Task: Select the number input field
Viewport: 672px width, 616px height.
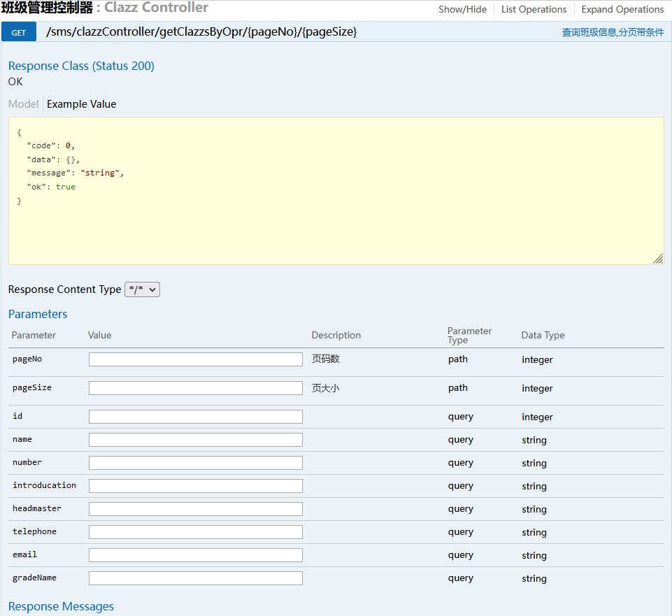Action: coord(195,463)
